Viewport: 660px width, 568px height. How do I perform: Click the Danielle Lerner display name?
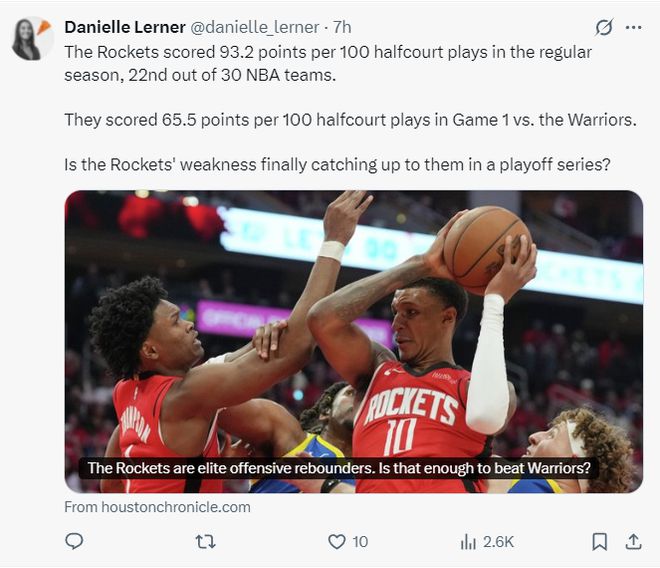click(x=125, y=27)
